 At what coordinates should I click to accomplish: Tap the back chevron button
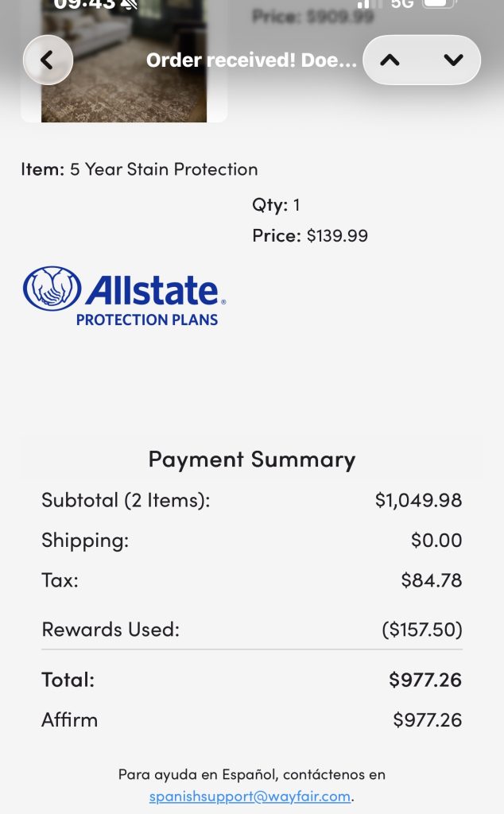(x=48, y=60)
